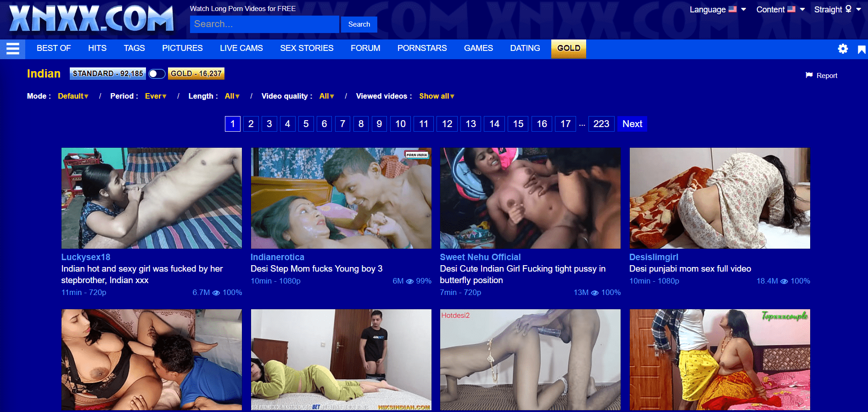Click the Language flag icon
This screenshot has height=412, width=868.
click(x=733, y=9)
